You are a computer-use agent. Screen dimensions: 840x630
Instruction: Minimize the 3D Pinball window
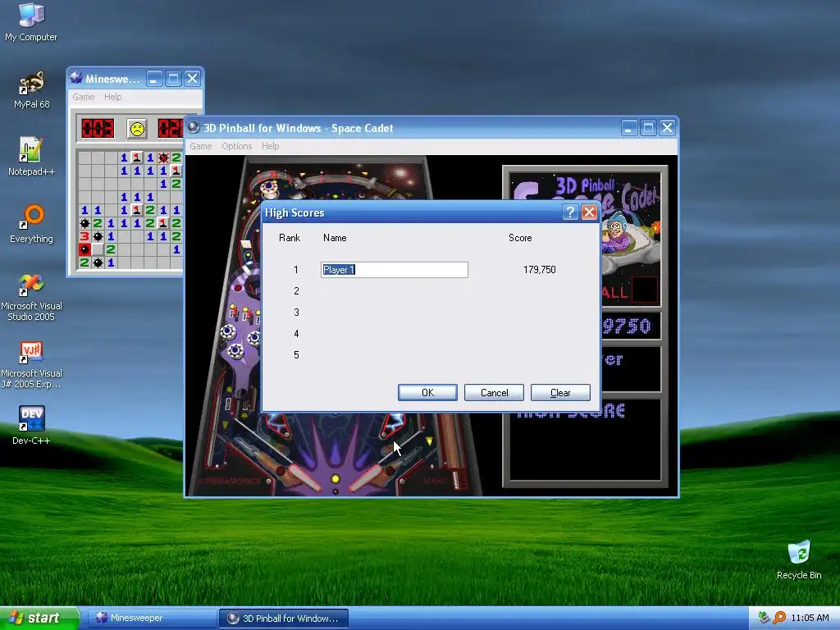pyautogui.click(x=629, y=127)
